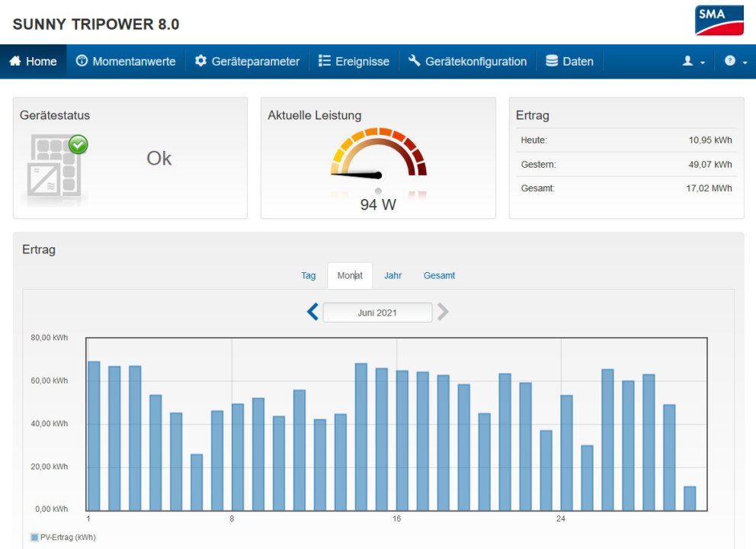Click the Daten database icon

click(552, 61)
